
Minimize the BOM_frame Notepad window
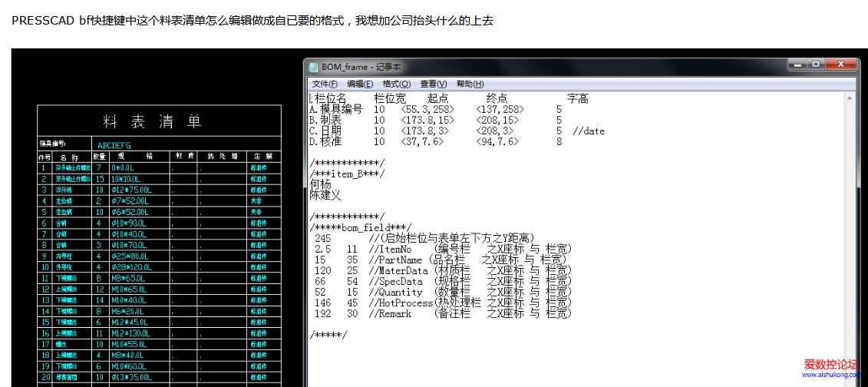(x=797, y=64)
